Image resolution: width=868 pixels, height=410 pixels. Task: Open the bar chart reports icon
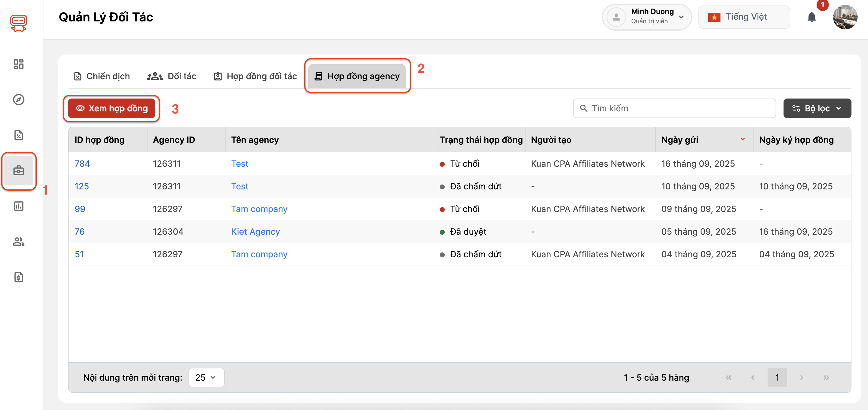tap(19, 206)
